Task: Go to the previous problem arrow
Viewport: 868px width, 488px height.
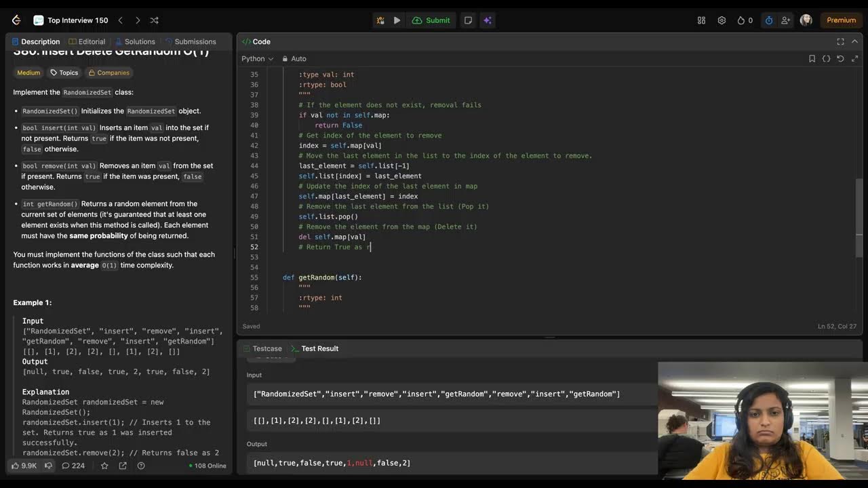Action: pos(120,20)
